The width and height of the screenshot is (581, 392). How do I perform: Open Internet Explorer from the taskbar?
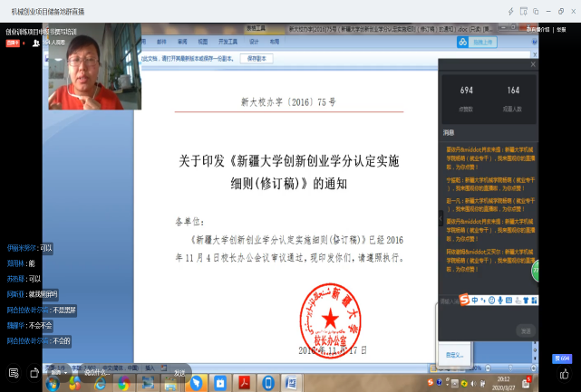(100, 384)
